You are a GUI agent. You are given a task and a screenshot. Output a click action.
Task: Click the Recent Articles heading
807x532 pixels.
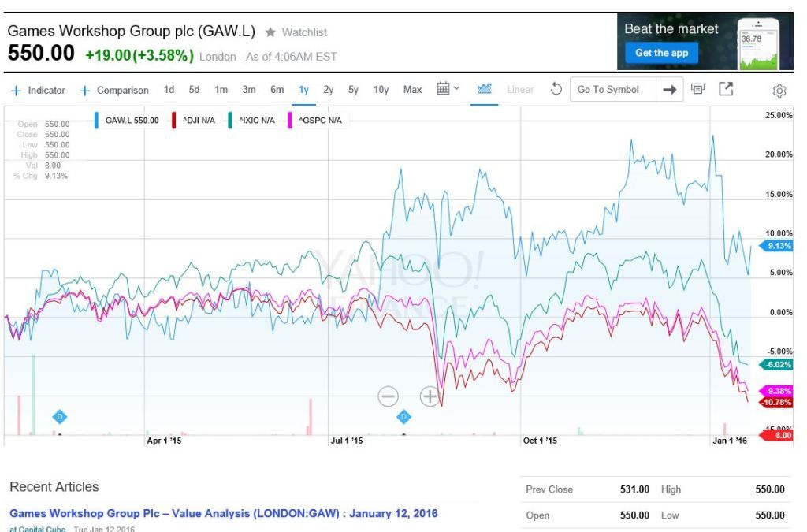(54, 487)
